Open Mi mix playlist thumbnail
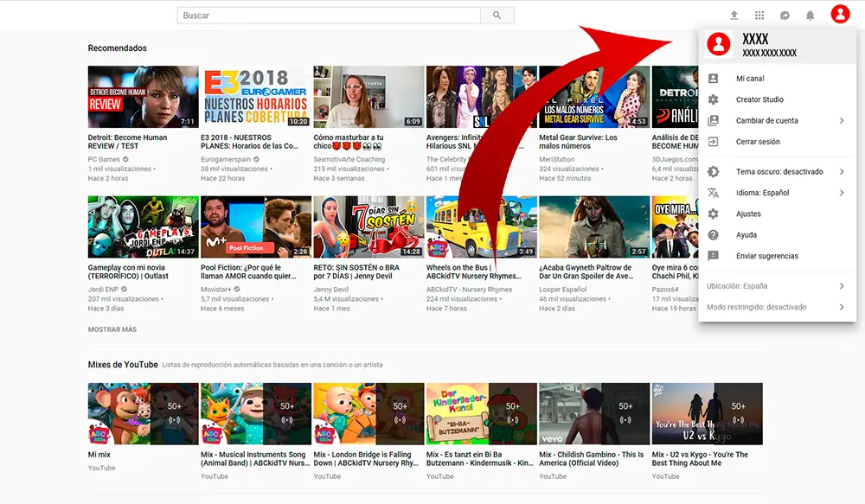865x504 pixels. tap(143, 413)
